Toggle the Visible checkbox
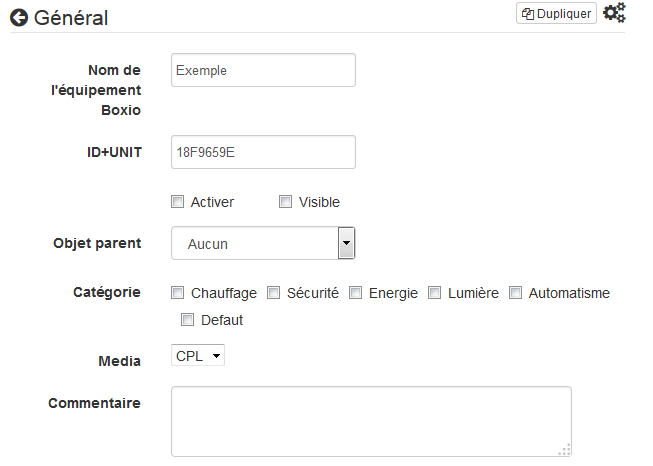 pos(285,202)
